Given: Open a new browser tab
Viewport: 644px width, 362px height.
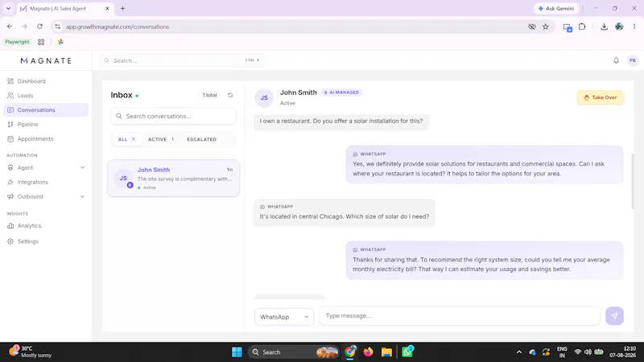Looking at the screenshot, I should (122, 8).
